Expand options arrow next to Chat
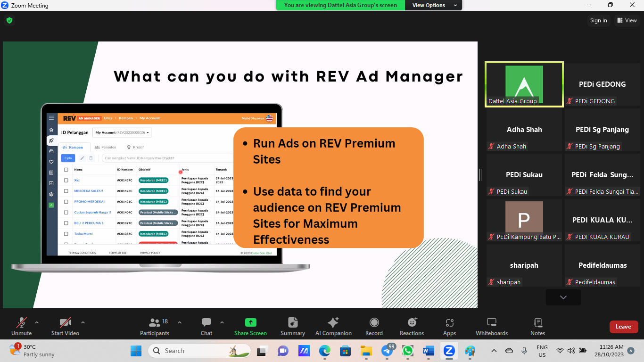This screenshot has height=362, width=644. tap(222, 322)
